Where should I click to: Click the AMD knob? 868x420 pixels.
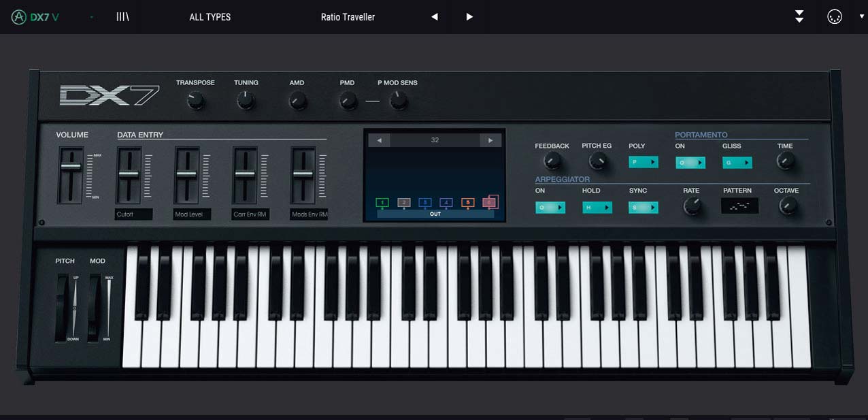pyautogui.click(x=297, y=101)
